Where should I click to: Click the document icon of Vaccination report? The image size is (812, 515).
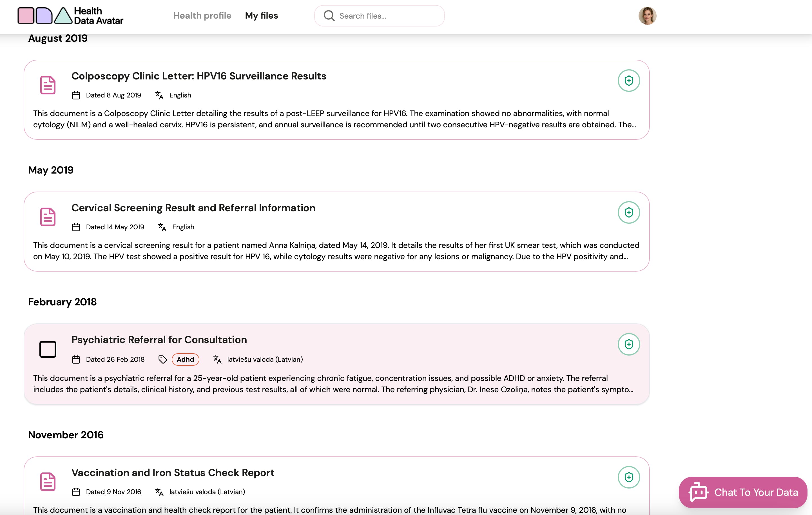point(48,481)
